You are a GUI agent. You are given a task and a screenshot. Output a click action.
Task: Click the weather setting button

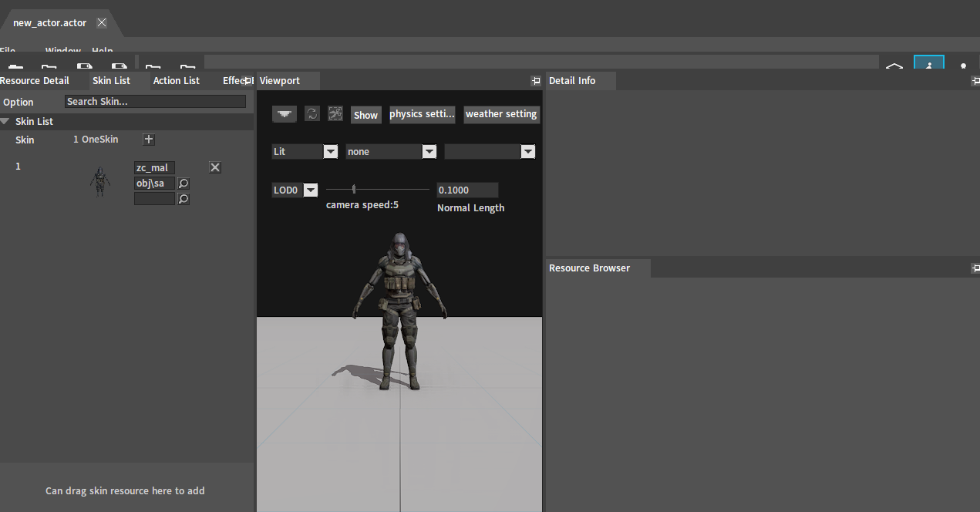pyautogui.click(x=501, y=114)
